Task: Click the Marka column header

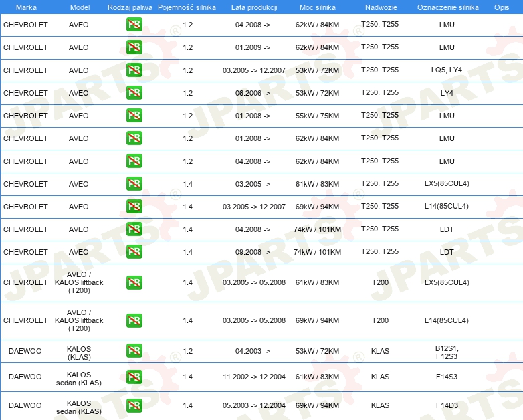Action: (26, 7)
